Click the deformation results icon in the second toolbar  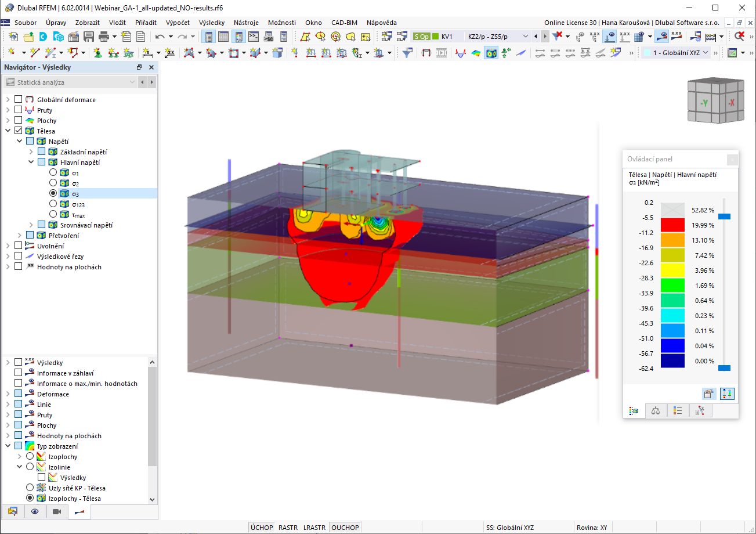(427, 53)
